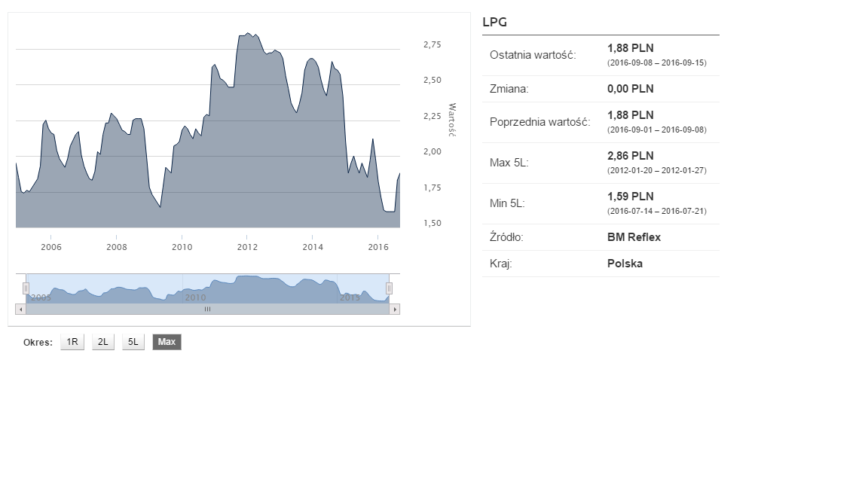Click the scrollbar thumb grip under navigator
868x488 pixels.
pos(208,309)
